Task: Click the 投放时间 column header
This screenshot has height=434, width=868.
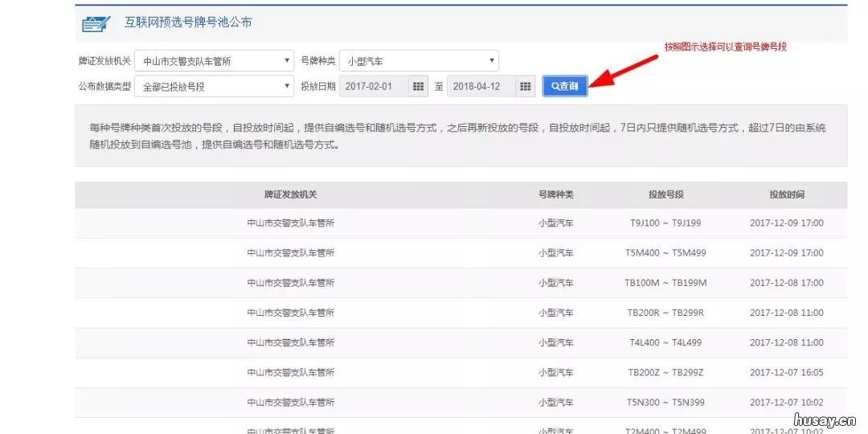Action: point(787,194)
